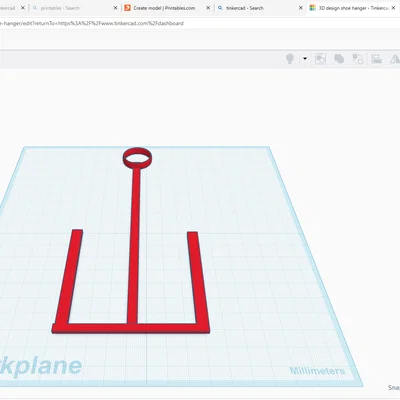
Task: Click the Align objects toolbar icon
Action: click(x=376, y=59)
